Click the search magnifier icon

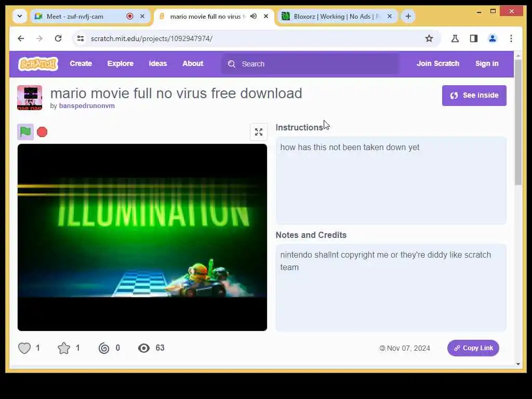point(232,64)
